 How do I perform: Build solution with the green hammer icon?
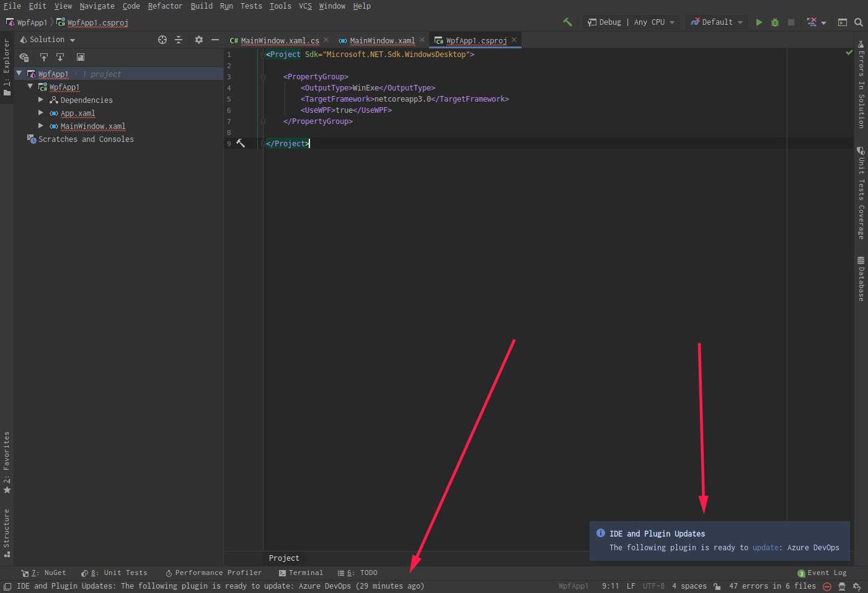[x=567, y=22]
